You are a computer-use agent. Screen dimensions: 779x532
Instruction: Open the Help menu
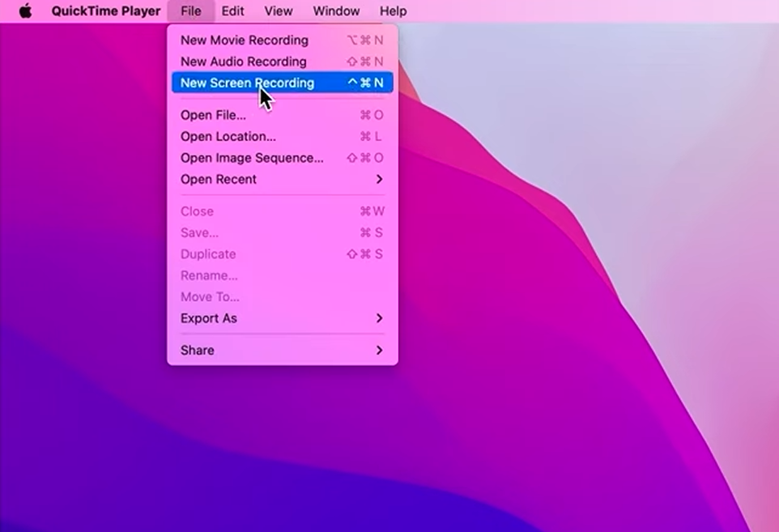point(393,11)
